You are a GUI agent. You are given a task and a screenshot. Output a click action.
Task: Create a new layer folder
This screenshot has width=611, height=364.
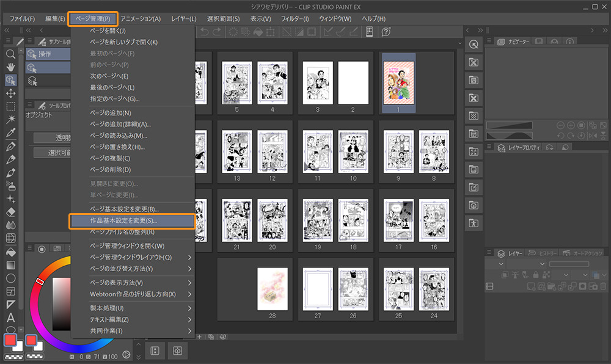[551, 286]
